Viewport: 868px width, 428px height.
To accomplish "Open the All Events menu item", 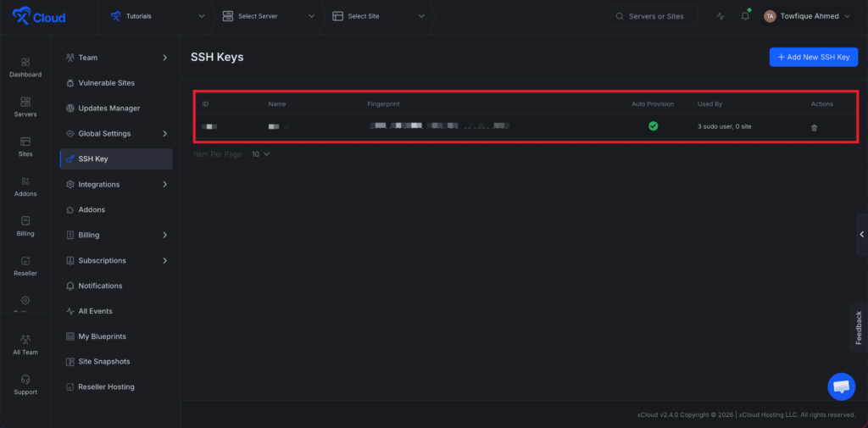I will pyautogui.click(x=95, y=311).
